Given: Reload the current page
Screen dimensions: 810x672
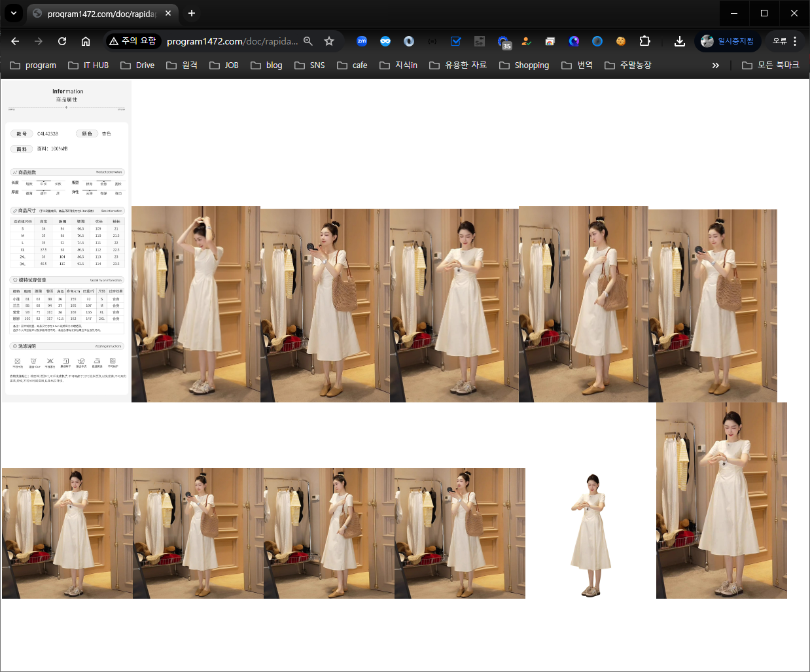Looking at the screenshot, I should [x=62, y=41].
